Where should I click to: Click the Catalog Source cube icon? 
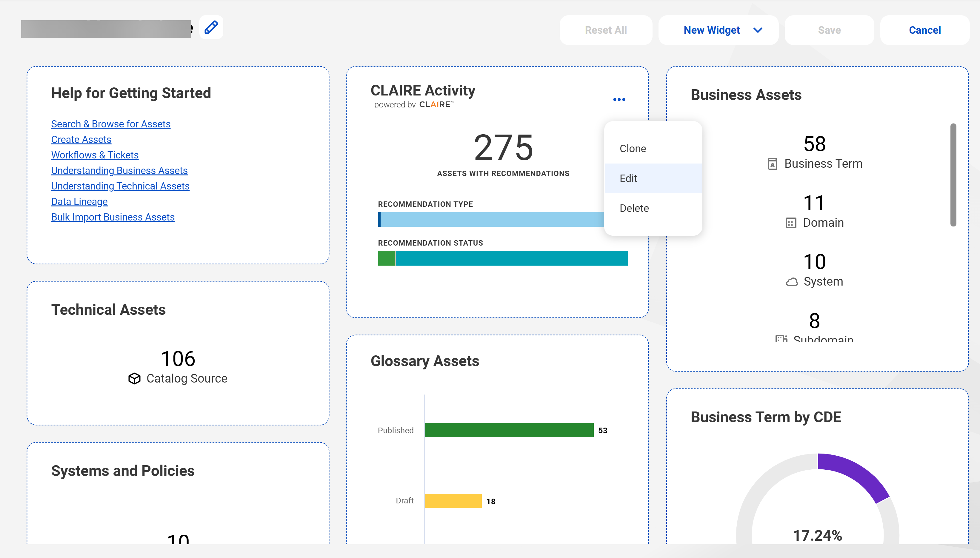click(x=134, y=379)
